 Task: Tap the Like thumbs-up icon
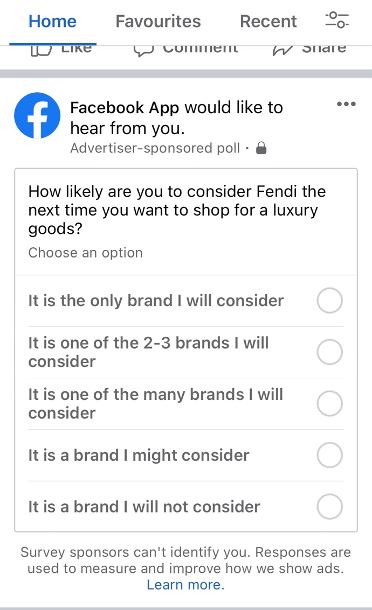tap(41, 51)
